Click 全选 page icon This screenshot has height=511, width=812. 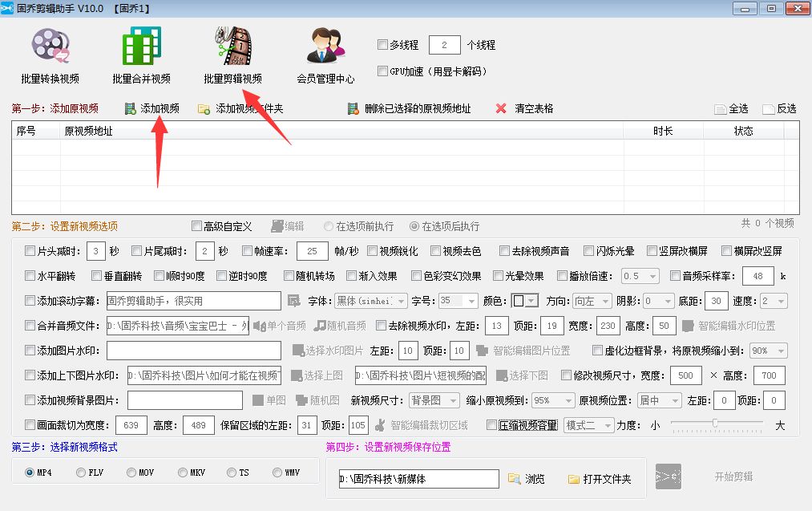(x=721, y=109)
